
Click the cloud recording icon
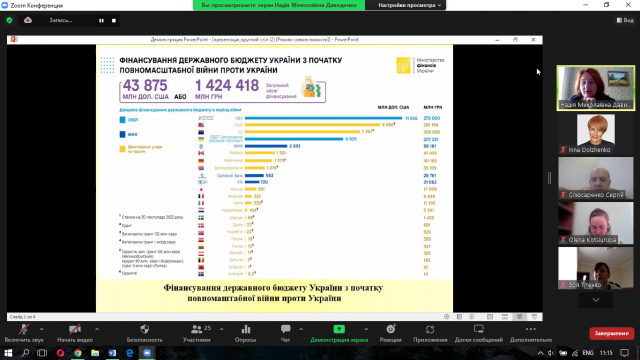point(28,20)
